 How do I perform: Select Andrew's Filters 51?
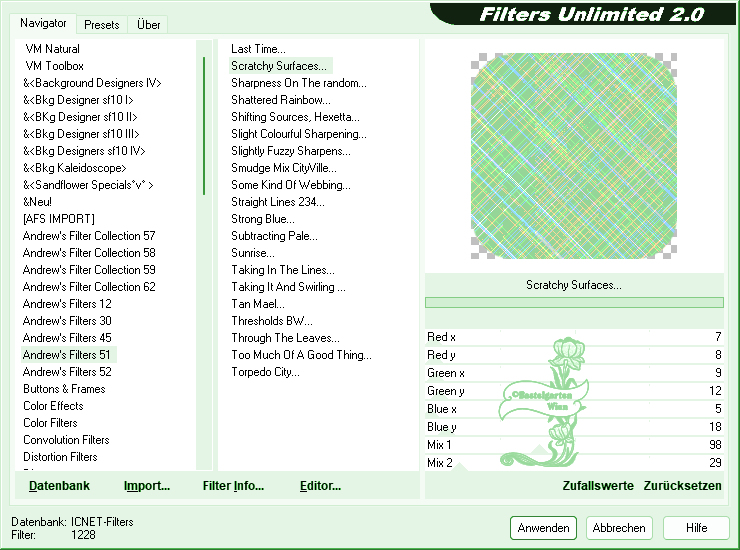[x=67, y=355]
